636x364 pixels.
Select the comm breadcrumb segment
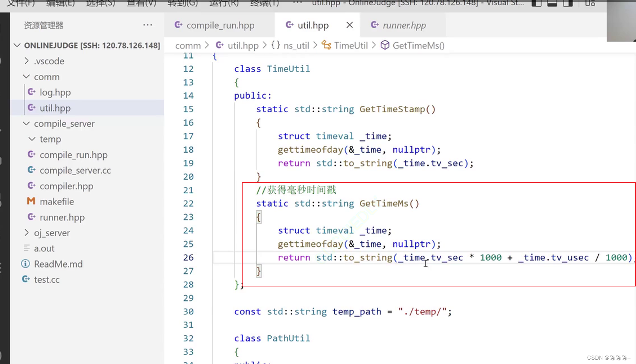(x=188, y=45)
